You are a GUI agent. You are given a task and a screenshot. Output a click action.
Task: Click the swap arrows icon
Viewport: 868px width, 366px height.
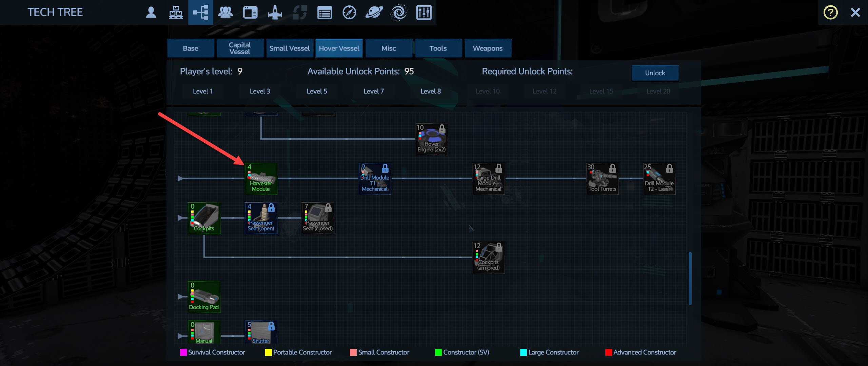click(300, 13)
